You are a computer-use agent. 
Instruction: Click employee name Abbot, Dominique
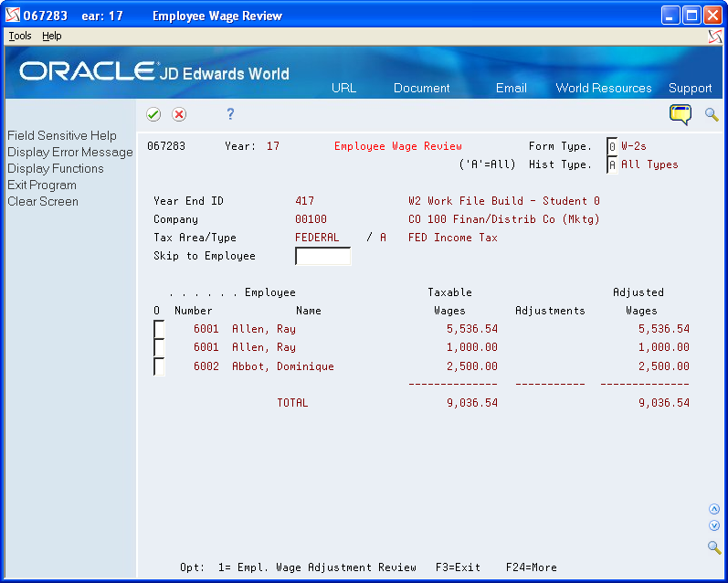click(283, 366)
